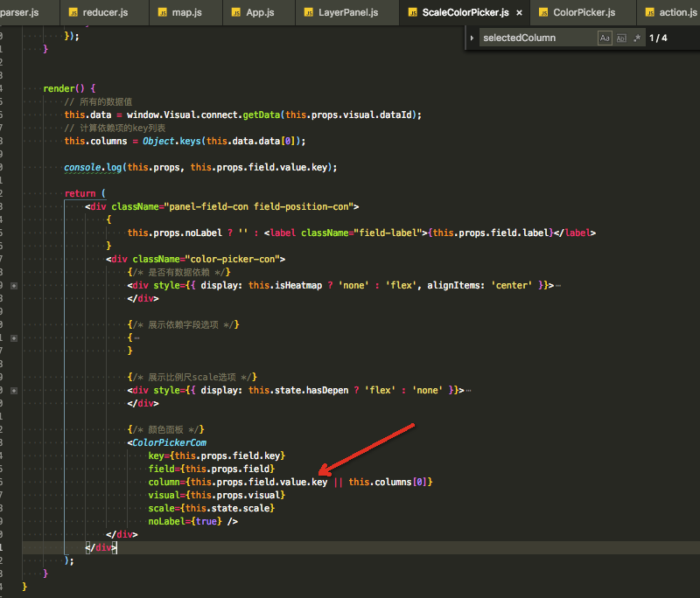The height and width of the screenshot is (598, 700).
Task: Click this.isHeatmap expression
Action: coord(285,285)
